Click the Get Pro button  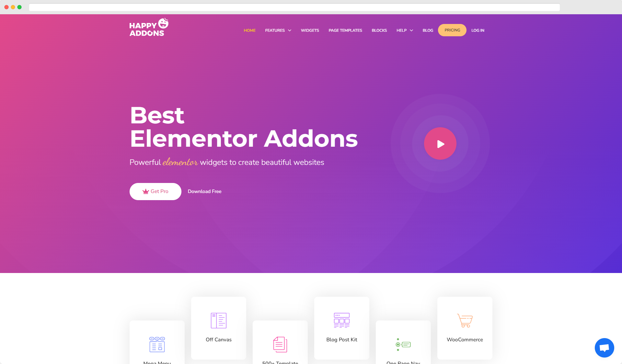tap(155, 191)
